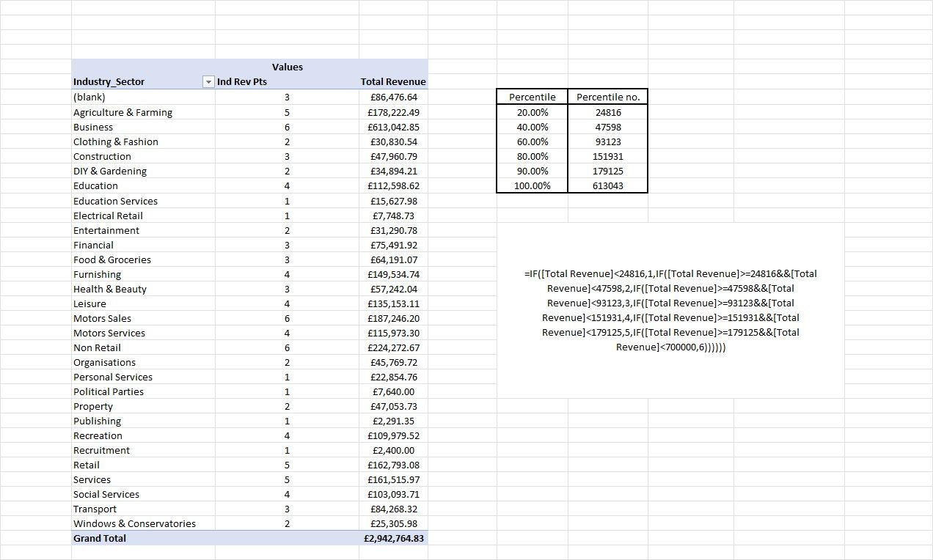933x560 pixels.
Task: Click the £224,272.67 Non Retail revenue
Action: pyautogui.click(x=393, y=347)
